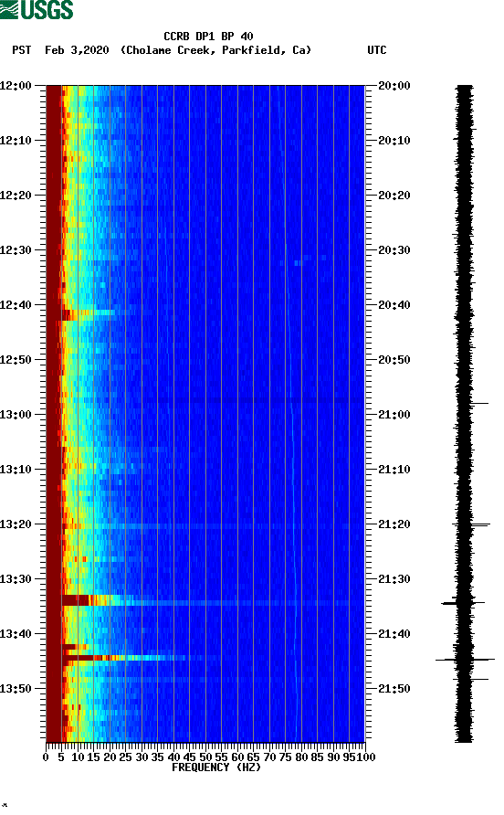Click the 100 Hz frequency tick label
Screen dimensions: 504x815
pyautogui.click(x=366, y=757)
